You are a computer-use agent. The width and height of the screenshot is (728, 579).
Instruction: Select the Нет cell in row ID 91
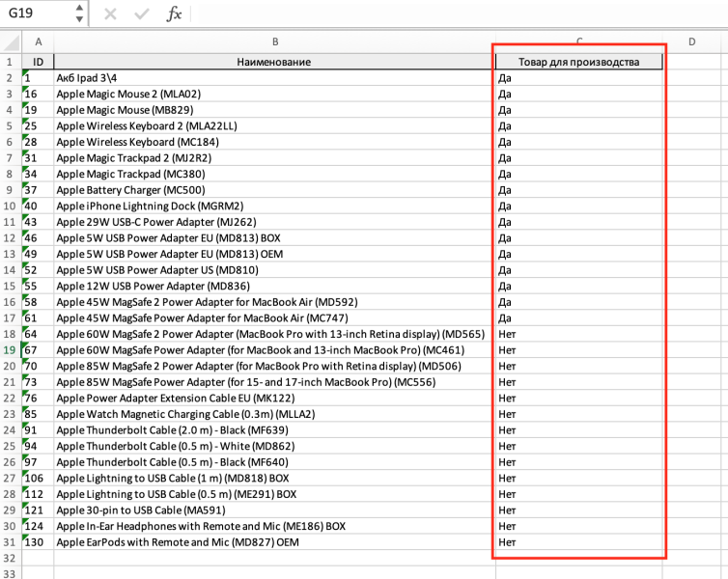(579, 430)
